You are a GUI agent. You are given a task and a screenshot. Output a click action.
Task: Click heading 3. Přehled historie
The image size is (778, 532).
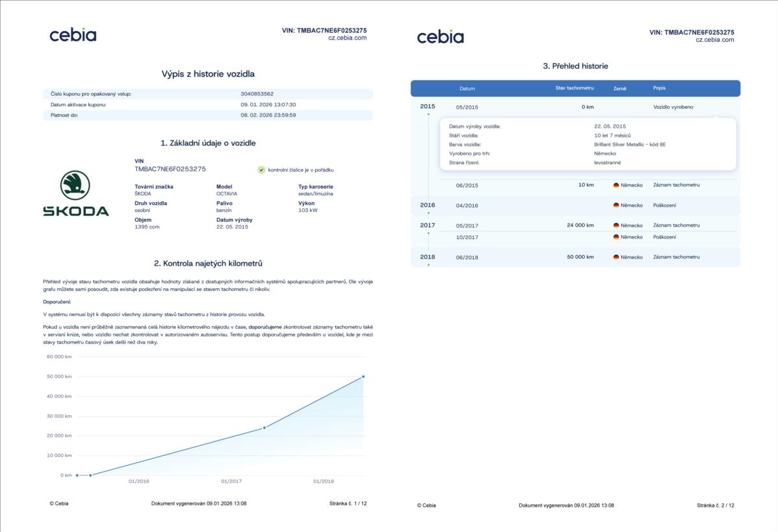point(576,66)
